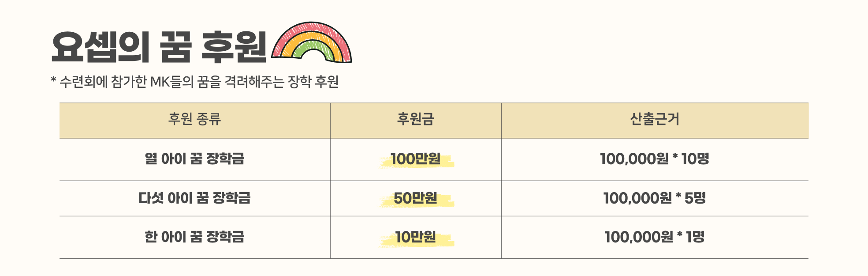Click the highlighted 100만원 amount

point(415,159)
